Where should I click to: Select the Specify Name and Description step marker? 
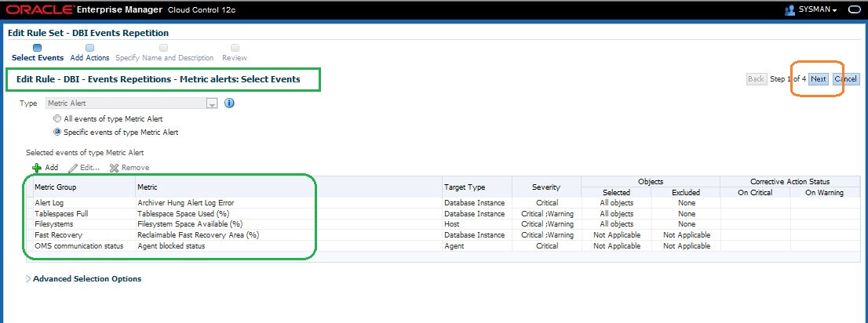click(164, 48)
